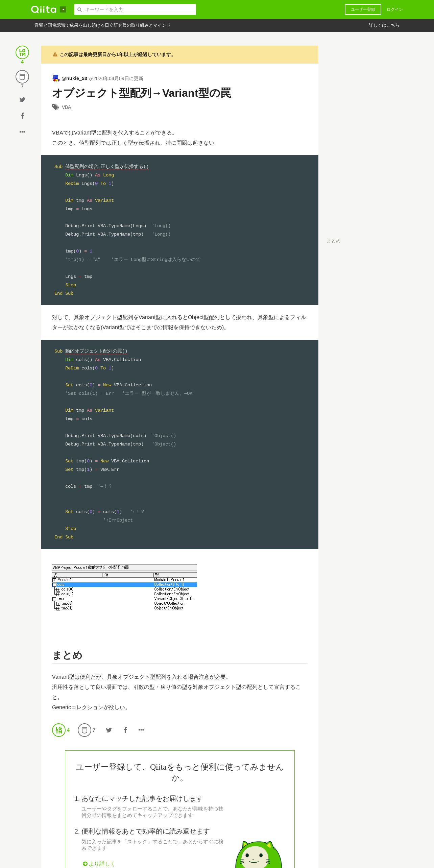
Task: Open the more options dots in left sidebar
Action: click(22, 132)
